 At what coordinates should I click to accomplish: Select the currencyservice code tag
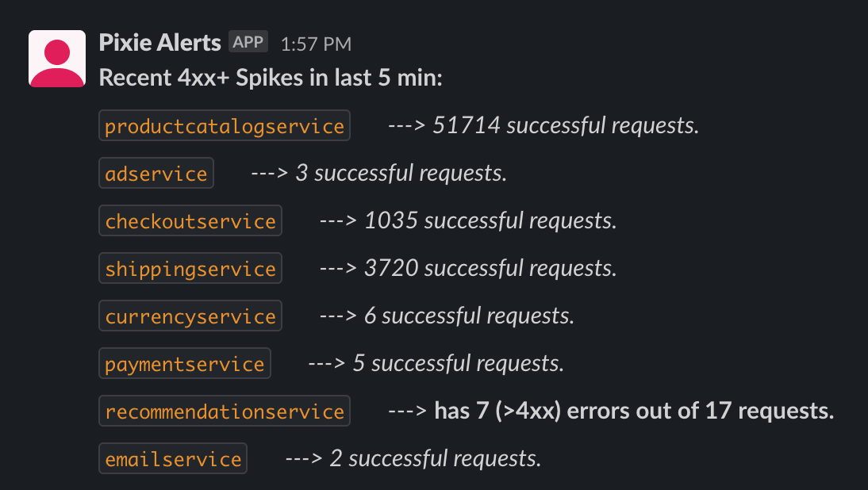(190, 316)
